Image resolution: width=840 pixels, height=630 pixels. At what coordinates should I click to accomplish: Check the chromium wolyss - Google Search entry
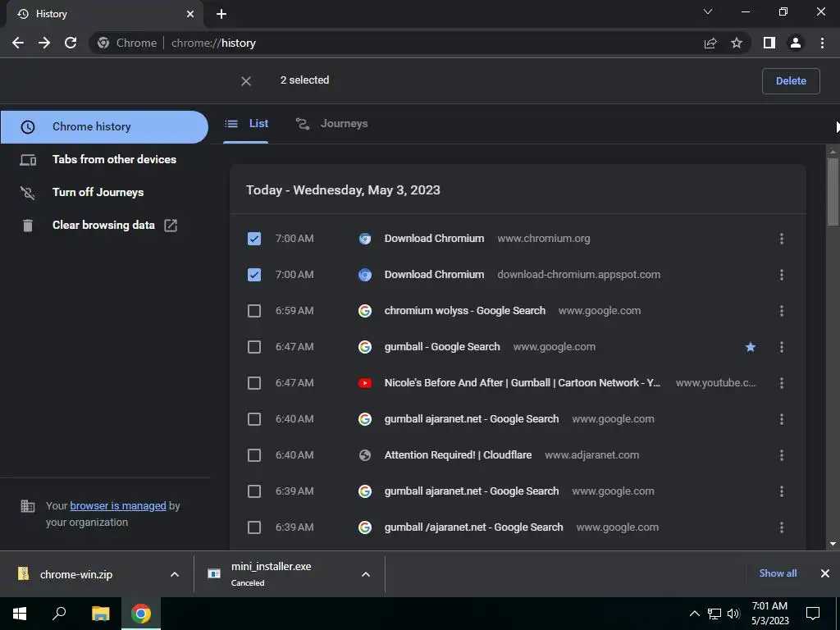254,311
